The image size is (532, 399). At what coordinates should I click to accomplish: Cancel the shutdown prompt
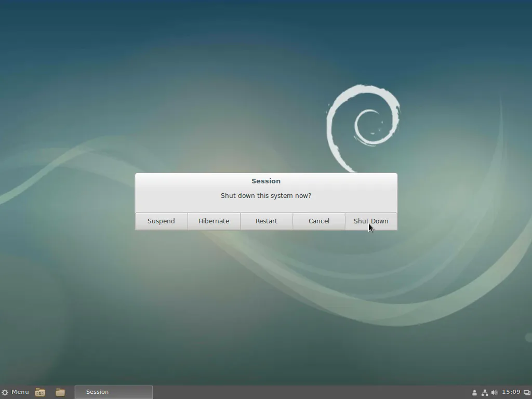point(319,221)
